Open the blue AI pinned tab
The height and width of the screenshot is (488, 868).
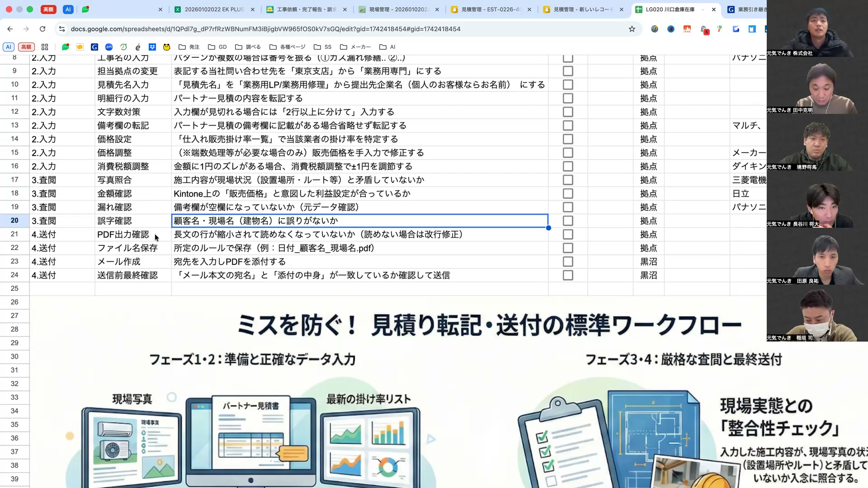click(68, 9)
